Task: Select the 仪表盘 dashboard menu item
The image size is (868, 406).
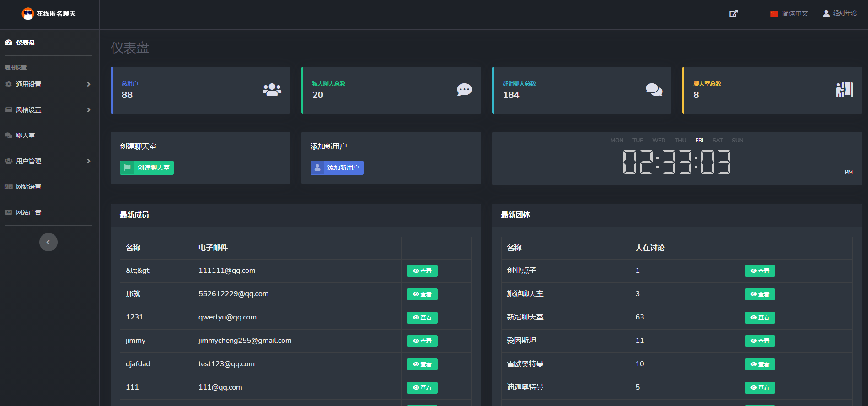Action: tap(26, 43)
